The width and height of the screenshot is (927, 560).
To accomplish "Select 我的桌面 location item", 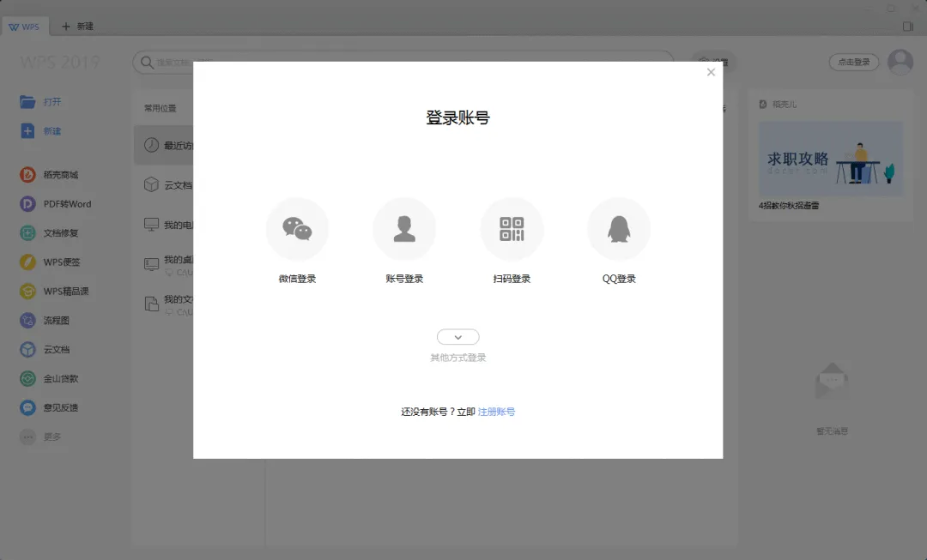I will (x=169, y=265).
